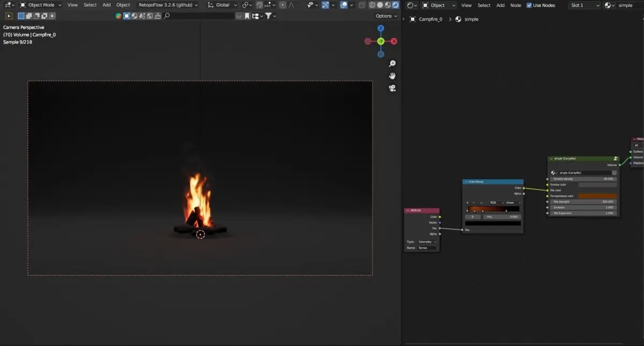Collapse the ColorRamp node

click(466, 182)
